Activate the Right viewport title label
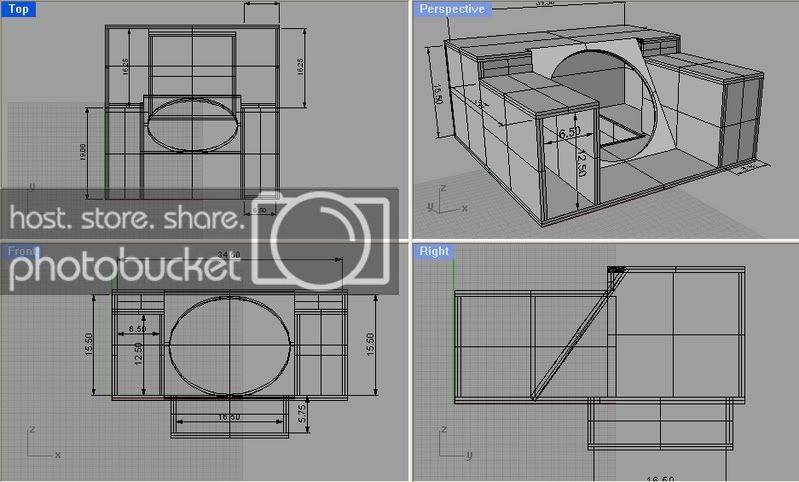This screenshot has height=482, width=799. click(x=434, y=252)
